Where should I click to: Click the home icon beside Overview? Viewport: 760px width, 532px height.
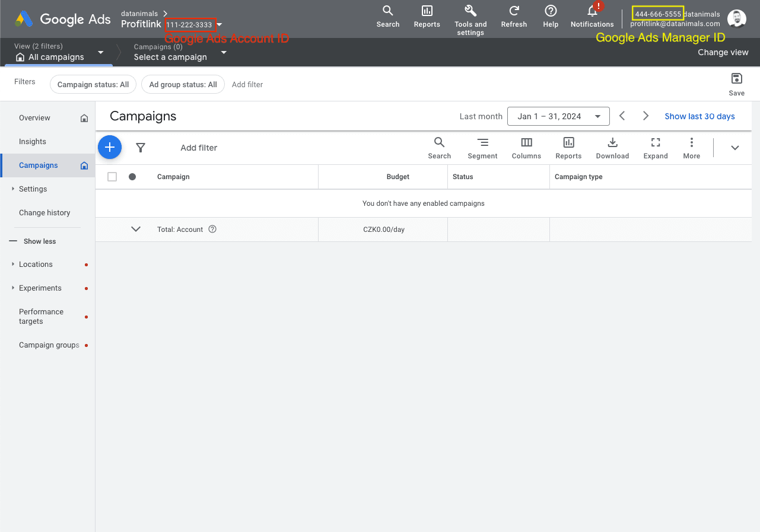click(x=84, y=118)
